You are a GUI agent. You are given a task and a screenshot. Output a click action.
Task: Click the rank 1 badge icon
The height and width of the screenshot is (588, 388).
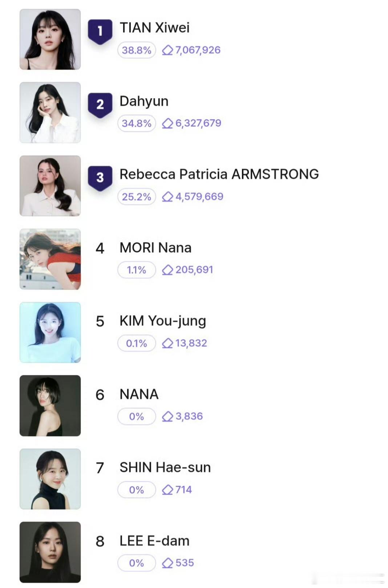tap(100, 32)
